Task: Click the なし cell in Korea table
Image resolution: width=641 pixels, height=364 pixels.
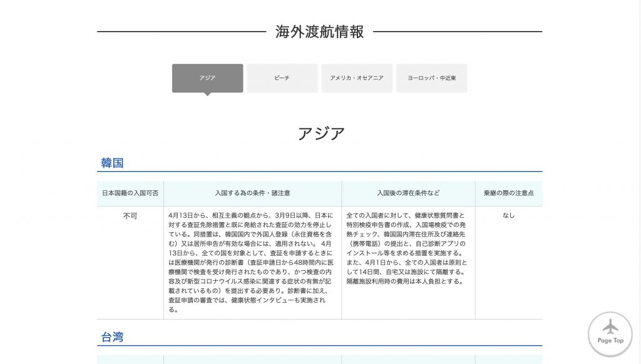Action: point(508,215)
